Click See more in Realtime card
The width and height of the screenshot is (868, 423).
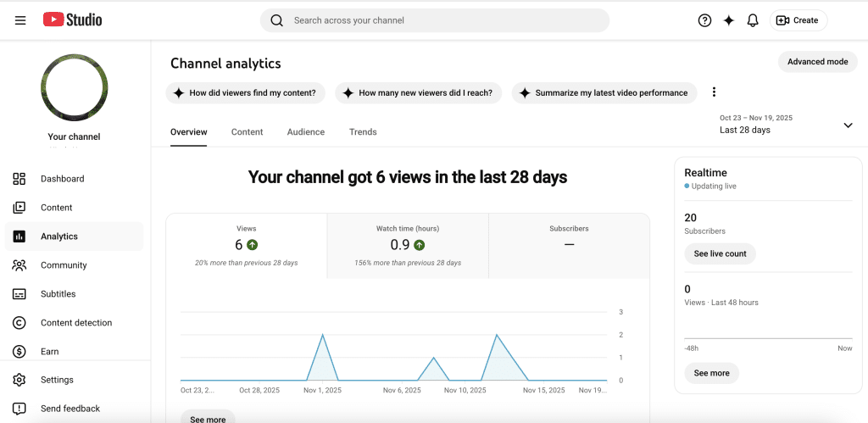711,373
